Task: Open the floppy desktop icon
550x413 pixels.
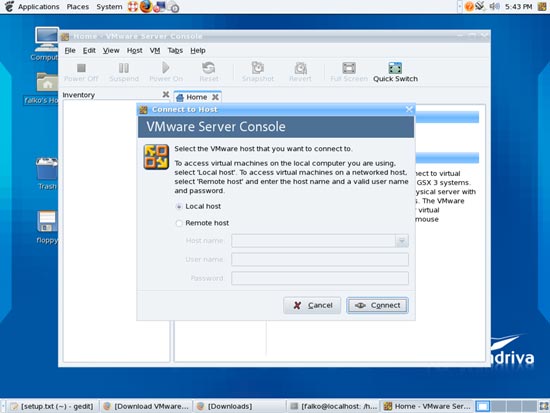Action: pos(47,226)
